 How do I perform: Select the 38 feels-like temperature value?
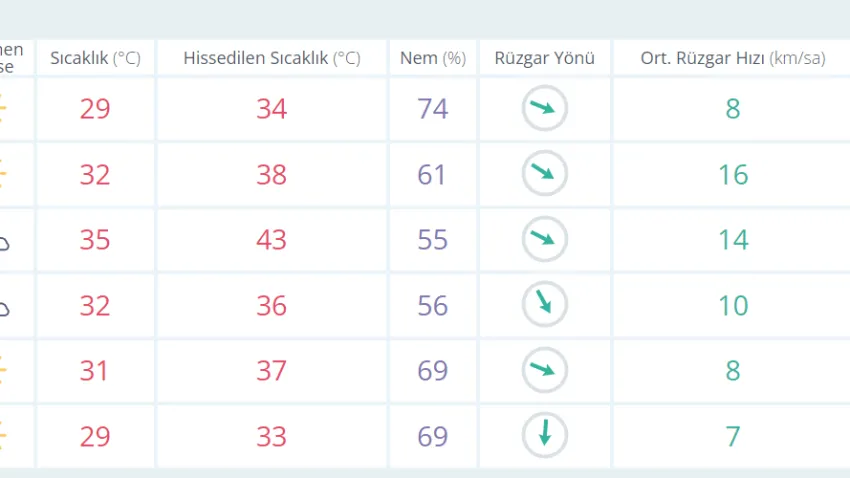271,174
